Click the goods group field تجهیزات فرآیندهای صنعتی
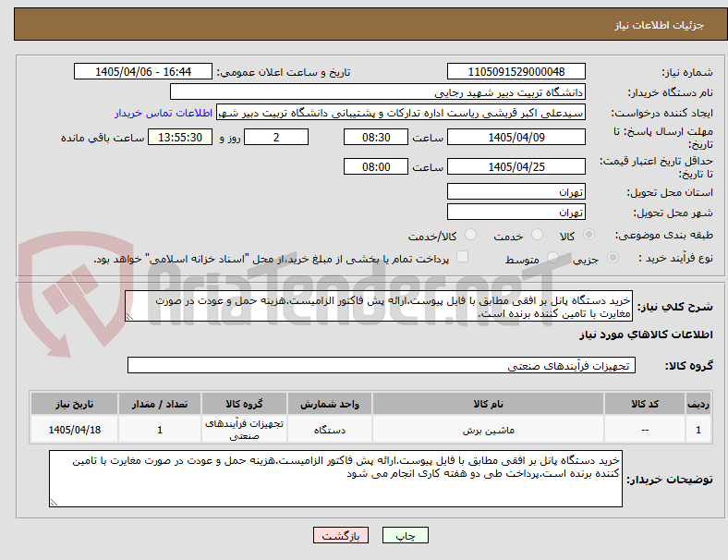 click(x=382, y=365)
